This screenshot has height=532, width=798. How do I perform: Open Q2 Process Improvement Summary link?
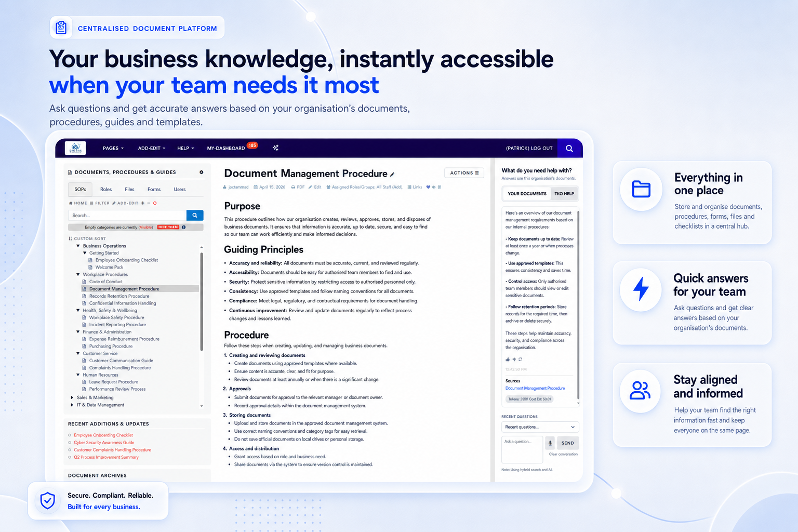tap(106, 457)
